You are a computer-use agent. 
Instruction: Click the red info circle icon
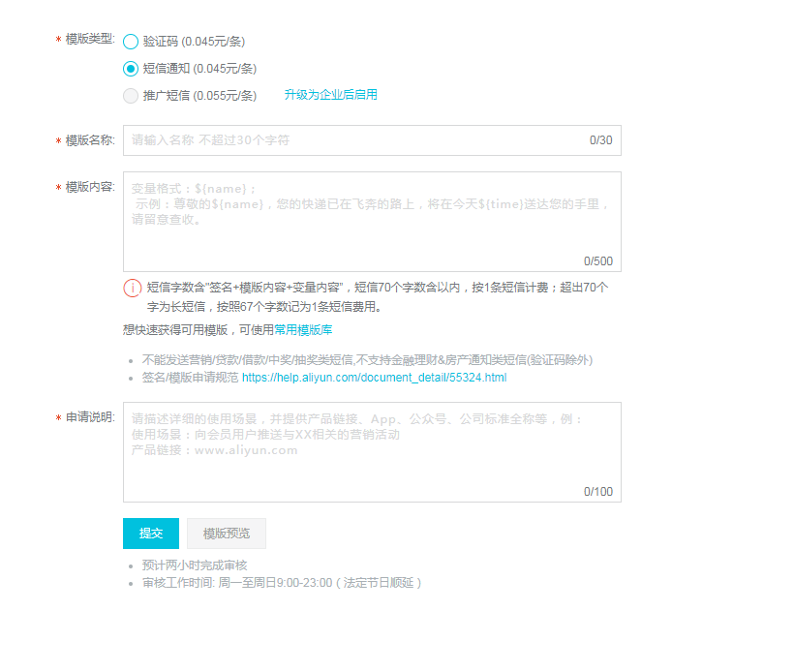[132, 288]
